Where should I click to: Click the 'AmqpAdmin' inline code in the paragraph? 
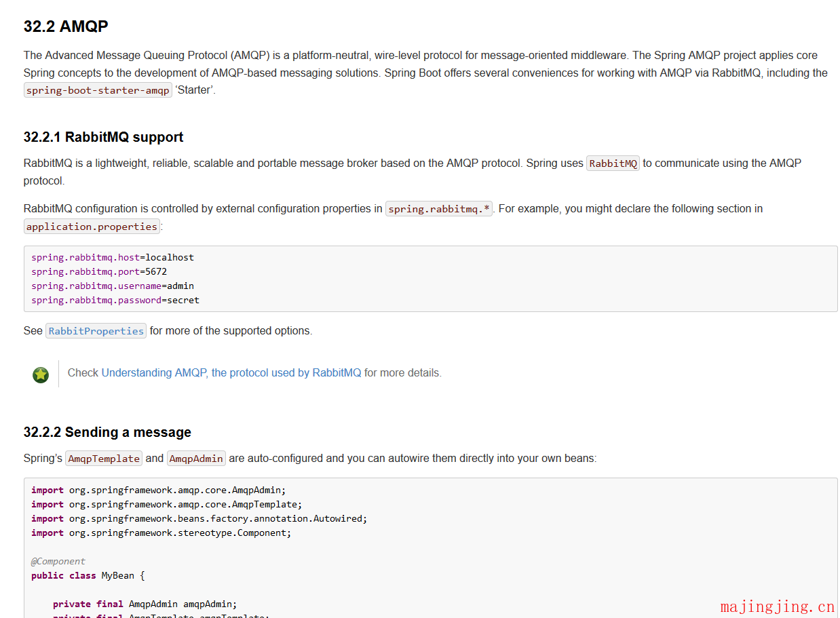click(196, 459)
